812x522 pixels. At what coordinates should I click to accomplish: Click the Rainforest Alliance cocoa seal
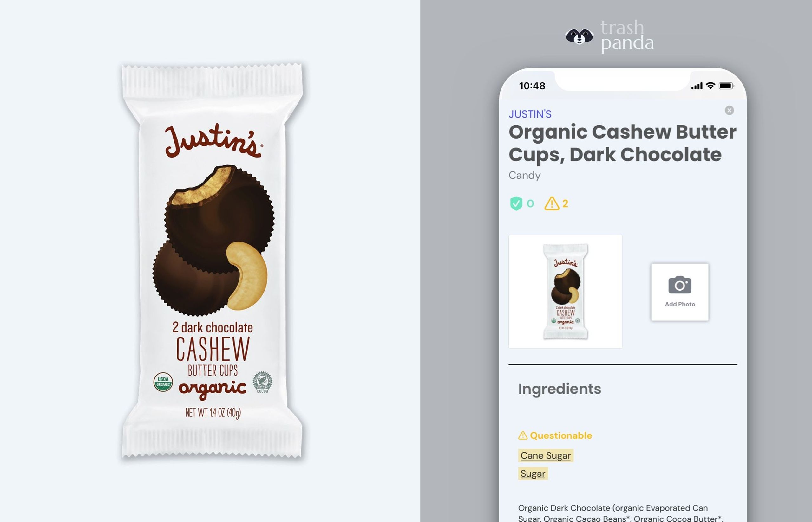[x=262, y=382]
